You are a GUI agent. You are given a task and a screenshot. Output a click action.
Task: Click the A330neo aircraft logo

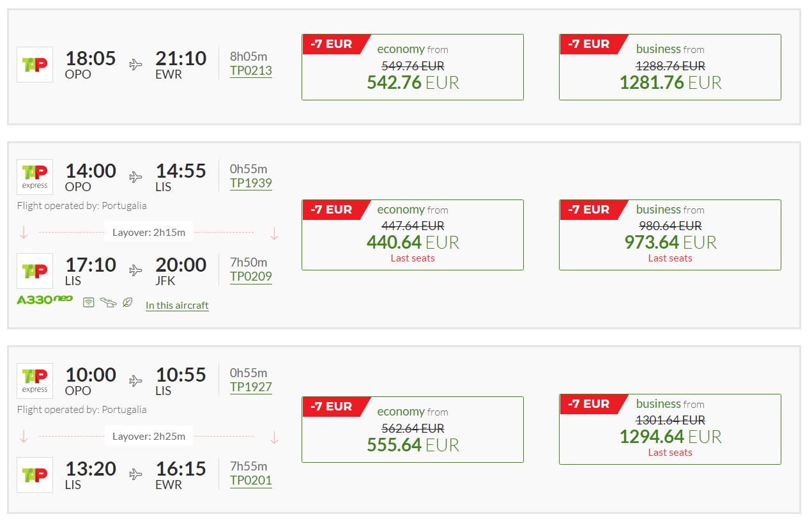(45, 300)
